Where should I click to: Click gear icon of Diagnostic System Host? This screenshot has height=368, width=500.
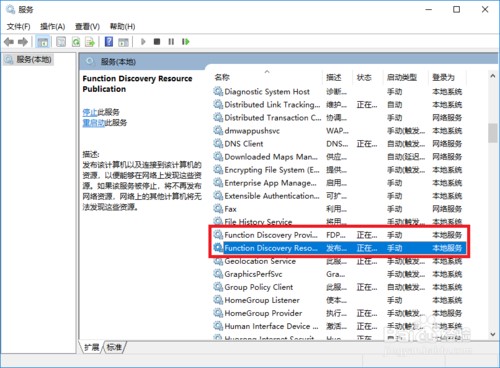tap(218, 91)
